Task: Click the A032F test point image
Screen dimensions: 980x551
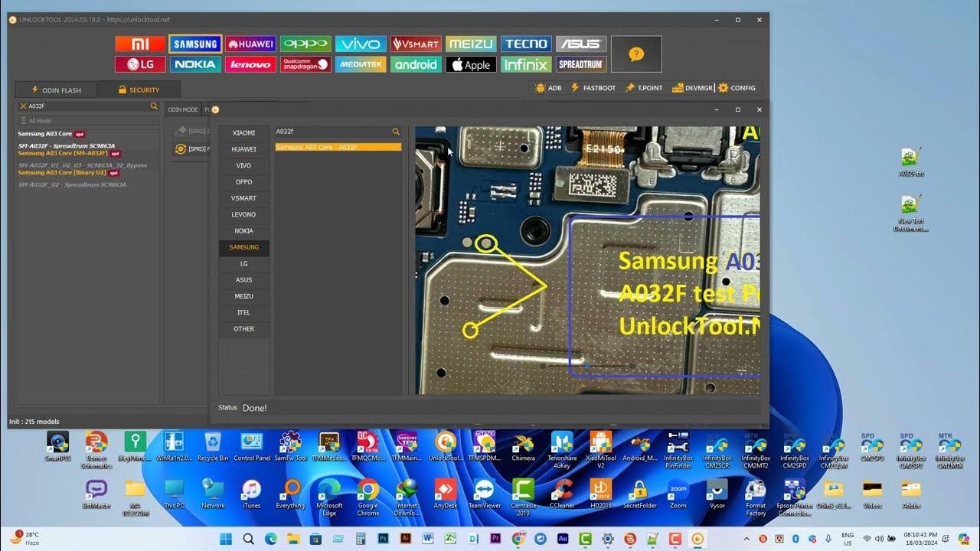Action: pyautogui.click(x=587, y=260)
